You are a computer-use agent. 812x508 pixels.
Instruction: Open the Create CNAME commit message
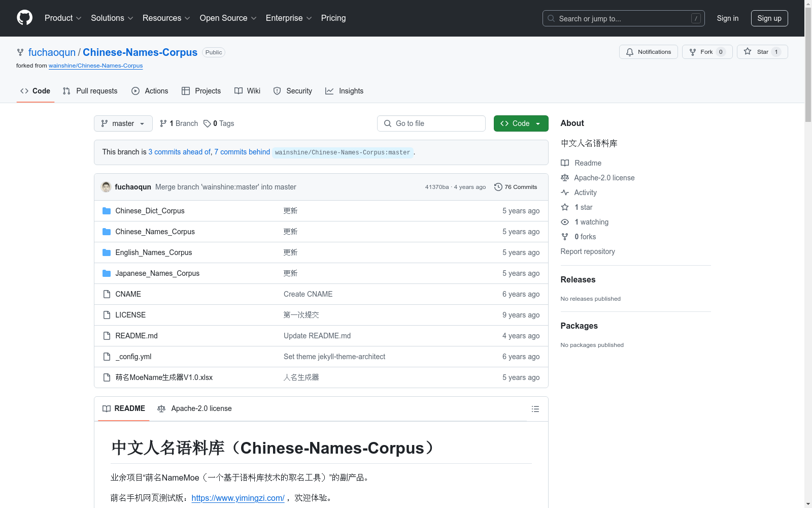pos(308,294)
